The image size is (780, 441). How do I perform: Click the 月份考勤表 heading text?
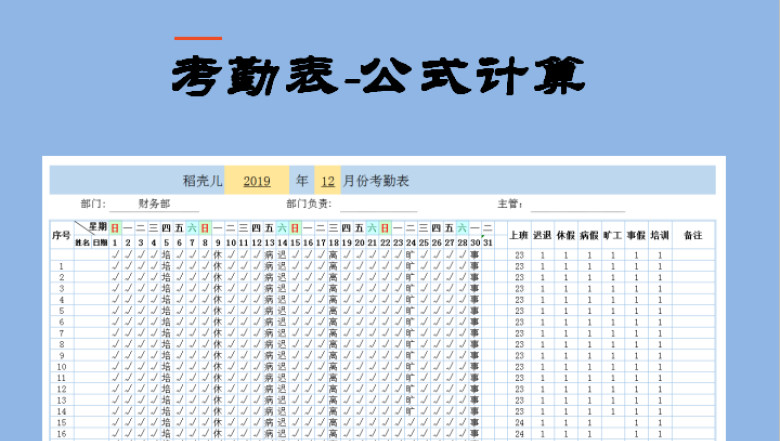pos(376,180)
